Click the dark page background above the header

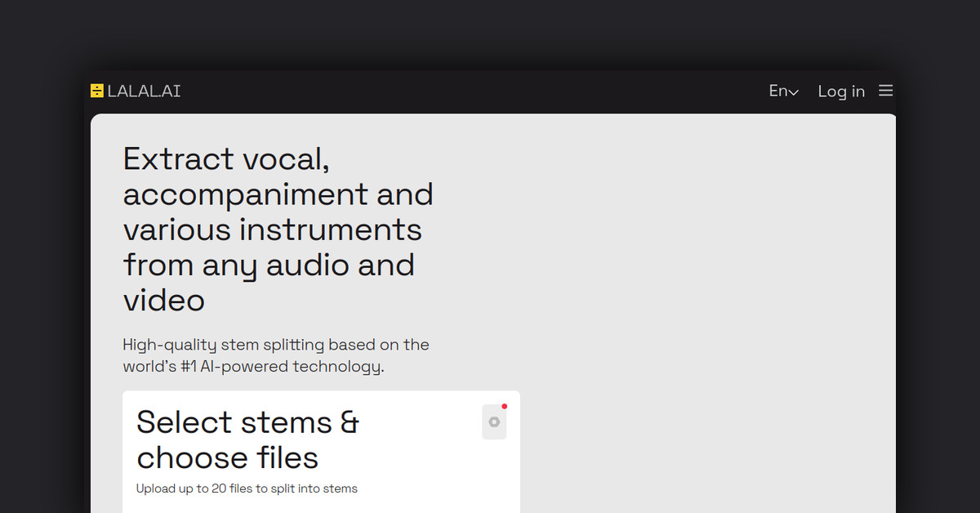490,33
